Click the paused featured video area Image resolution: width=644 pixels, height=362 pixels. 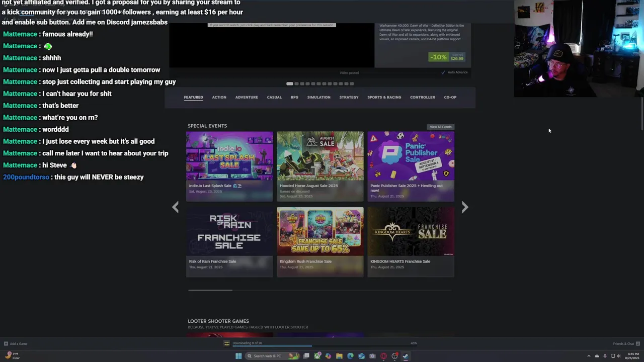(x=272, y=45)
